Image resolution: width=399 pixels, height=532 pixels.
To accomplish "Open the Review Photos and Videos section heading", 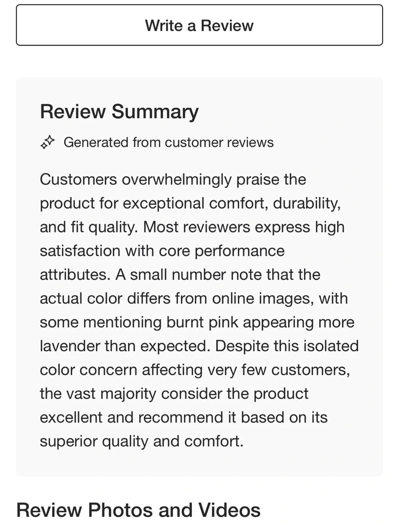I will pyautogui.click(x=138, y=510).
